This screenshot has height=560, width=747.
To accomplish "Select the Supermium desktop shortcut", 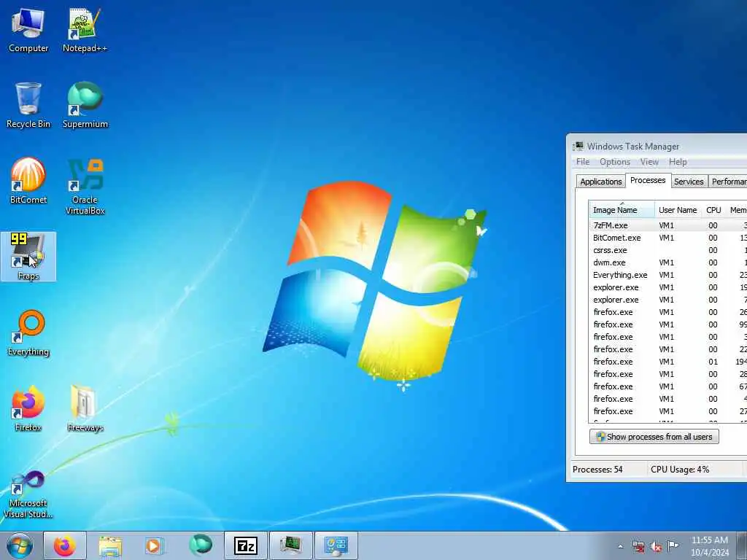I will coord(85,106).
